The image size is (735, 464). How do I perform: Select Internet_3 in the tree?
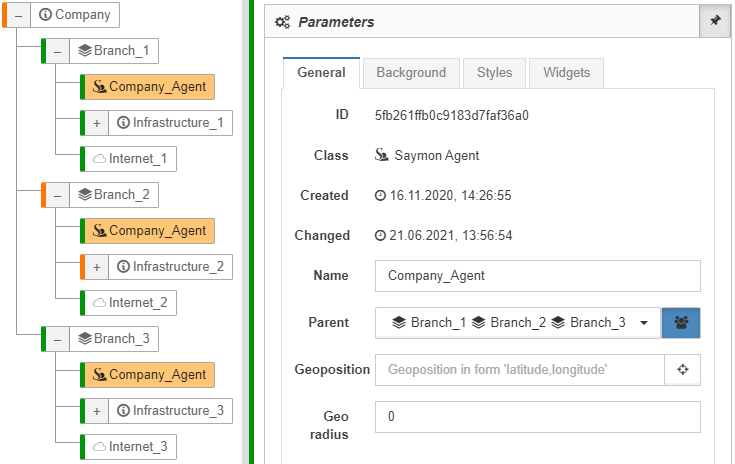[130, 447]
